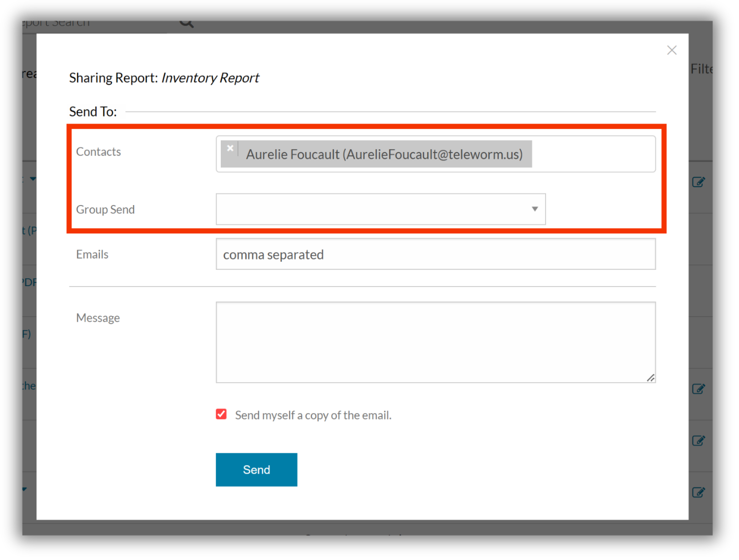The image size is (739, 560).
Task: Click the Message box resize grip
Action: [651, 378]
